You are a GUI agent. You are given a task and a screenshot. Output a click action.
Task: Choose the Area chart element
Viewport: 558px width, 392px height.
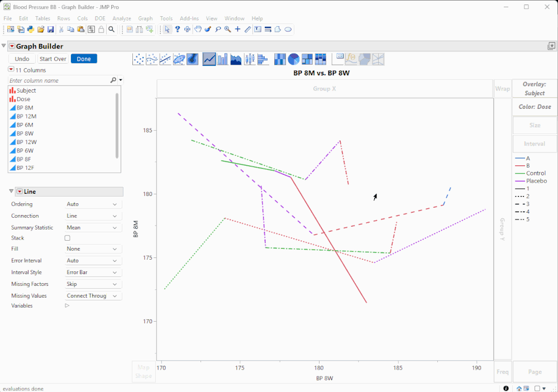(x=236, y=59)
